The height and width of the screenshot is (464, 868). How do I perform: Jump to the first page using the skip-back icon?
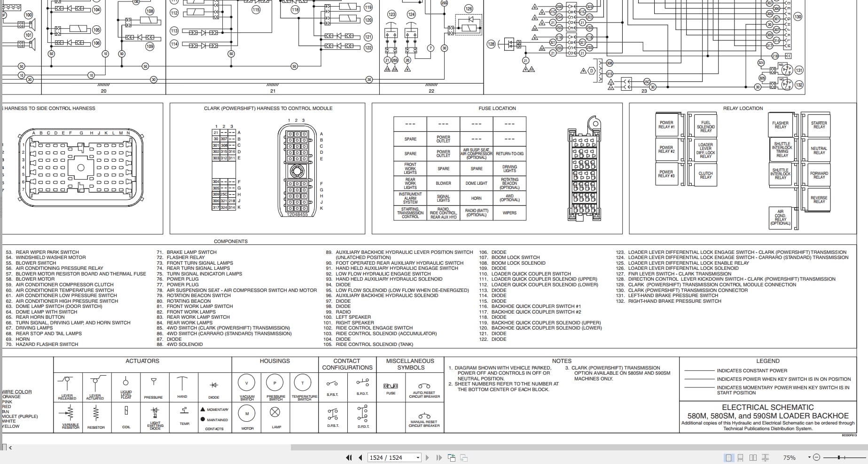tap(349, 457)
